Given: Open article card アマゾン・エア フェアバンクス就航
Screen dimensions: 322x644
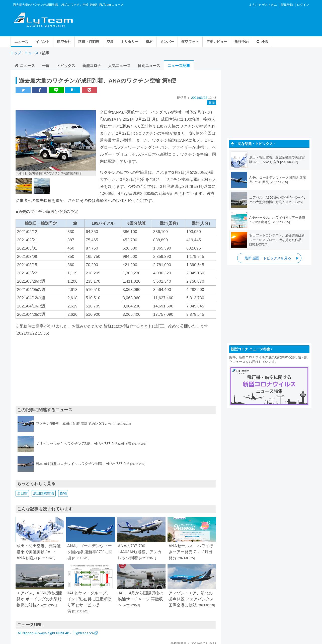Looking at the screenshot, I should point(192,586).
